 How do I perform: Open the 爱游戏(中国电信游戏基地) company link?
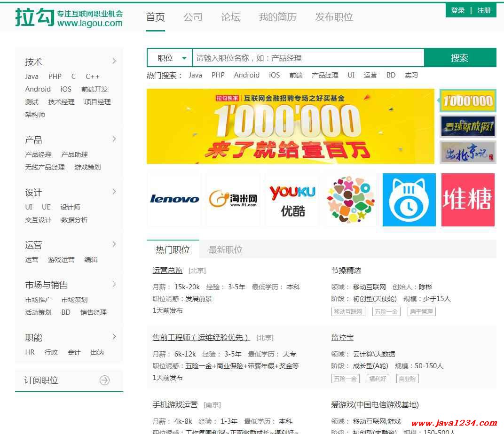pos(375,404)
